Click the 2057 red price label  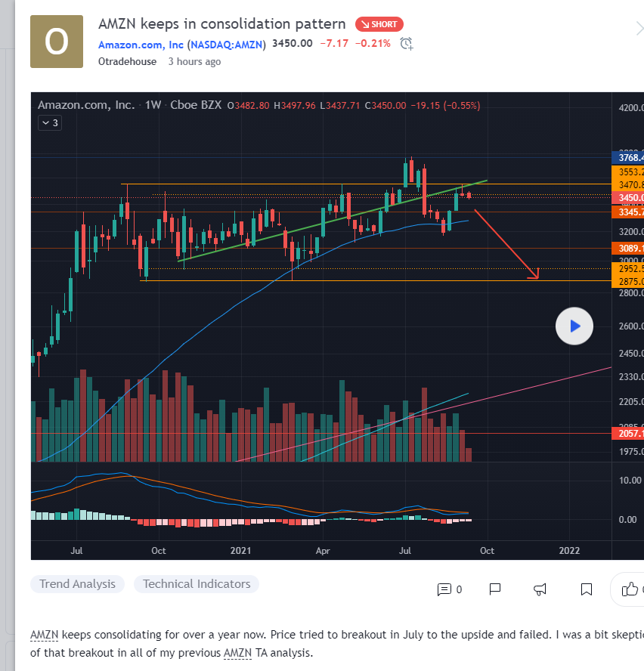coord(627,434)
